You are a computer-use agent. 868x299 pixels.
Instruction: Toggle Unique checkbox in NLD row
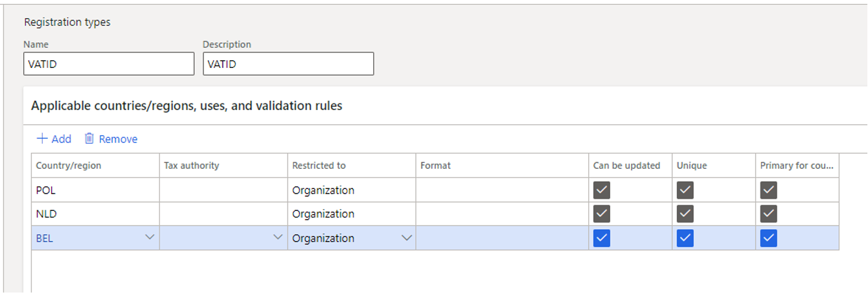685,214
